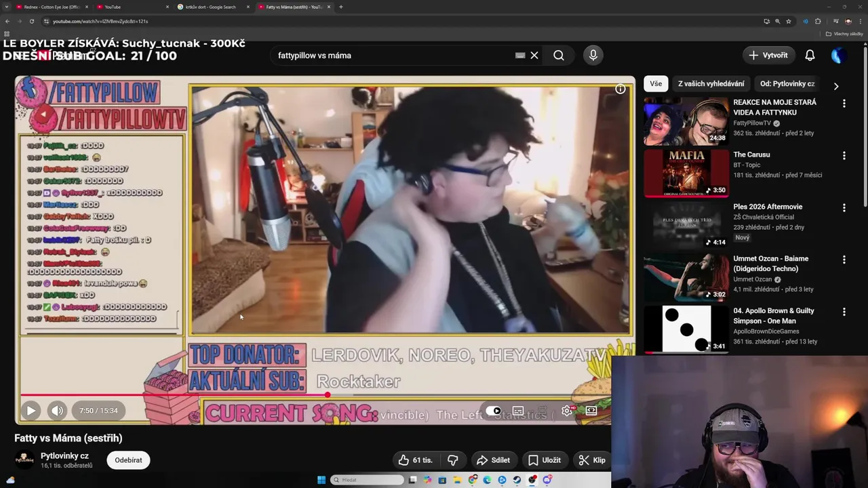Viewport: 868px width, 488px height.
Task: Open the three-dot menu for 'Ples 2026 Aftermovie'
Action: pos(844,208)
